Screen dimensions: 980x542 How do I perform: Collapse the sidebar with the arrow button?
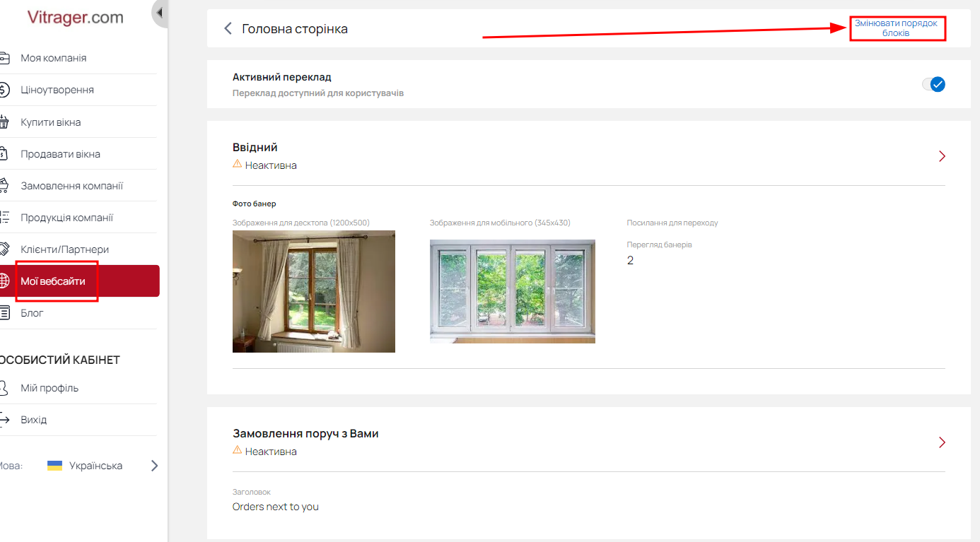[160, 13]
